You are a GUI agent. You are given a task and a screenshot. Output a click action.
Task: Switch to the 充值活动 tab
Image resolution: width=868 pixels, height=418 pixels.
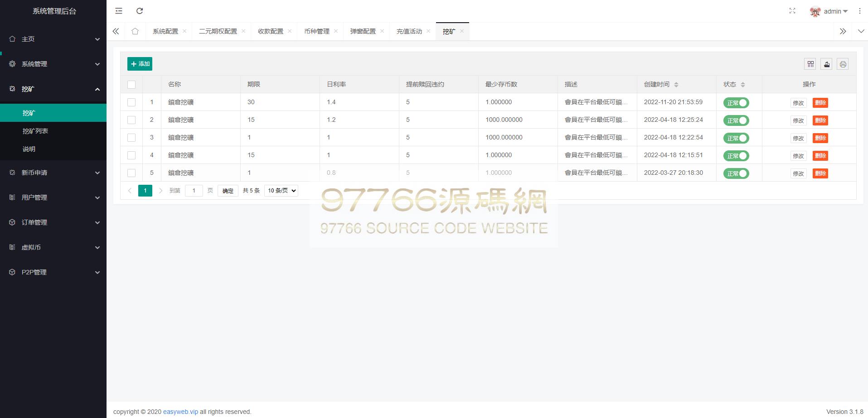tap(409, 31)
